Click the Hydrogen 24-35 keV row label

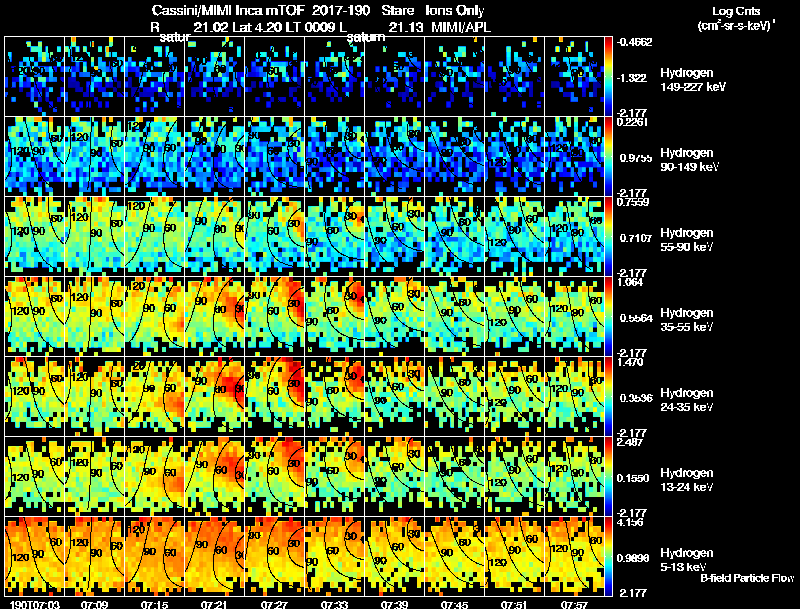(687, 400)
